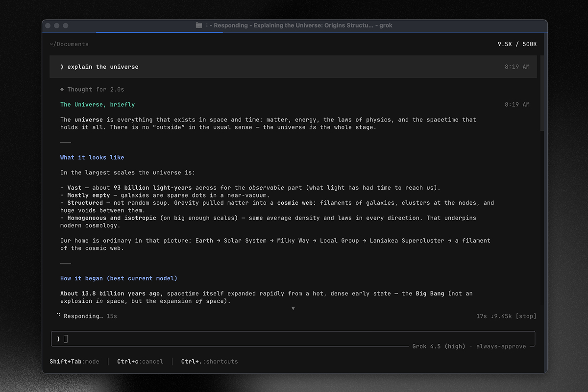Select the Grok 4.5 (high) model label
This screenshot has width=588, height=392.
click(439, 346)
